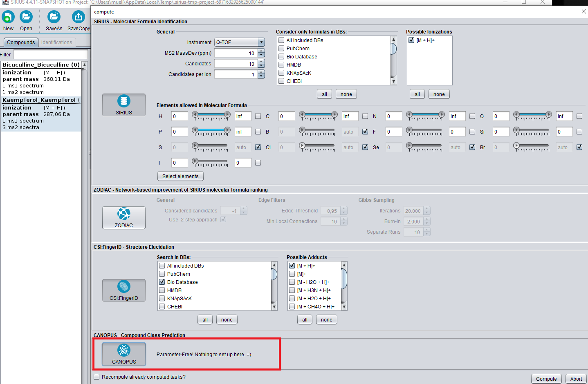Screen dimensions: 588x384
Task: Click the Compute button
Action: coord(546,379)
